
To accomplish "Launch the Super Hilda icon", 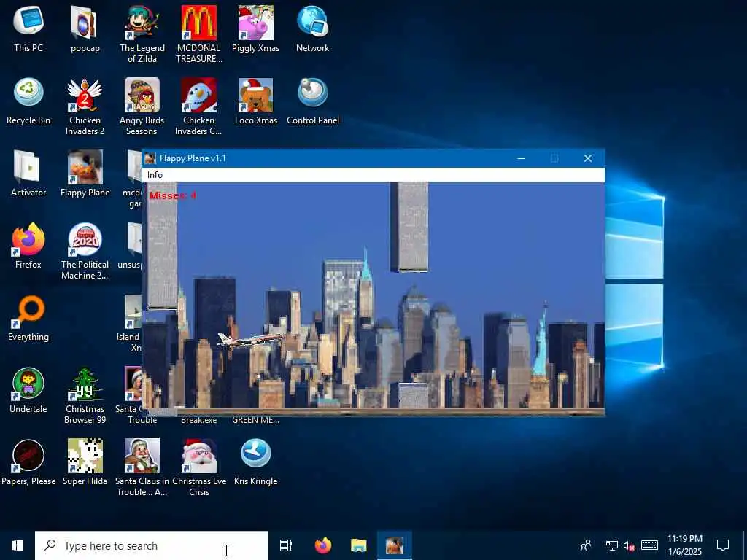I will pos(85,462).
